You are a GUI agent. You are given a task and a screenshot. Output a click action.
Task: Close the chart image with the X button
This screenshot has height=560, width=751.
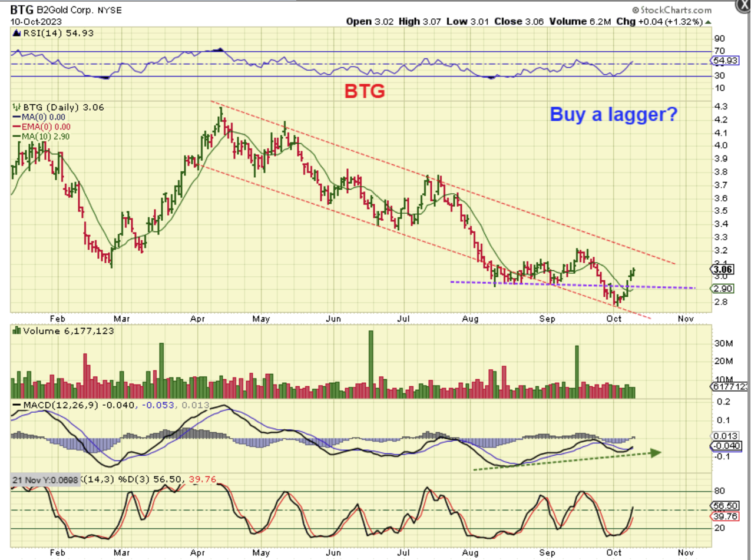click(745, 5)
